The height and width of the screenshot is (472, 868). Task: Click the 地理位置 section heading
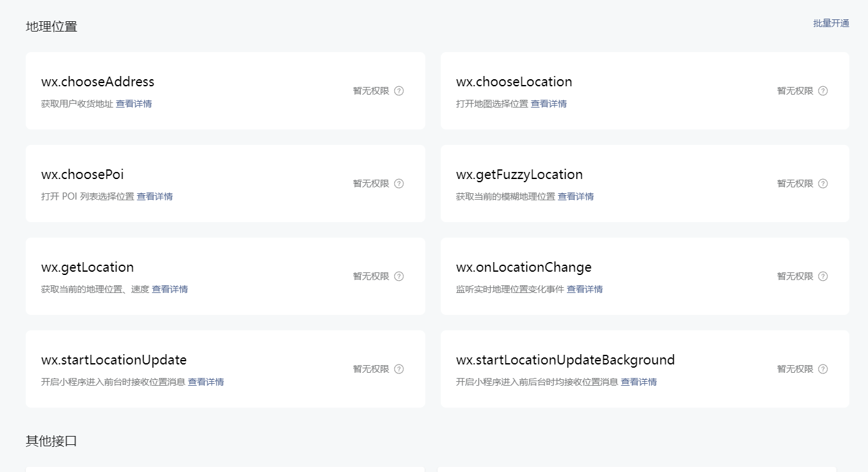(x=51, y=26)
